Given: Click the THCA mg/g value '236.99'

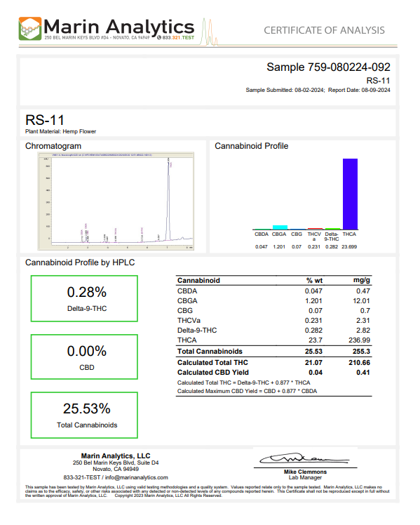Looking at the screenshot, I should (360, 340).
